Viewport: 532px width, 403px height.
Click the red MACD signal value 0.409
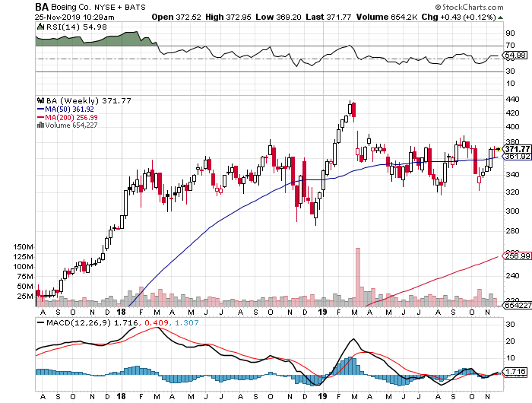point(157,323)
